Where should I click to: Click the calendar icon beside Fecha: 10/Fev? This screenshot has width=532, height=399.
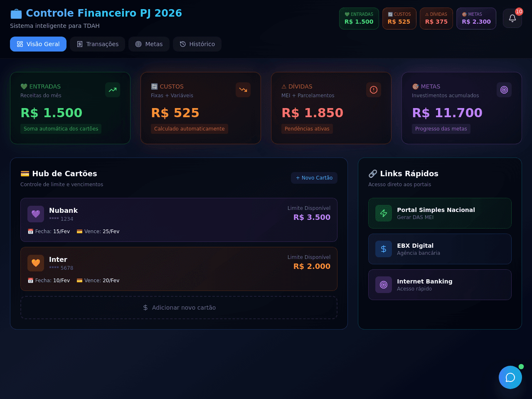pyautogui.click(x=30, y=281)
